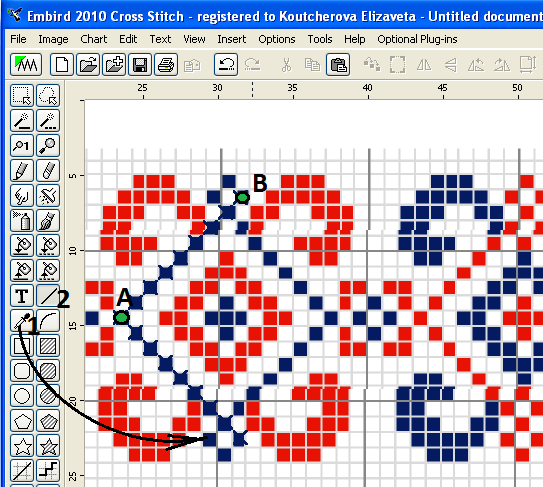Select the magic wand with dotted underline
This screenshot has width=543, height=487.
click(48, 121)
